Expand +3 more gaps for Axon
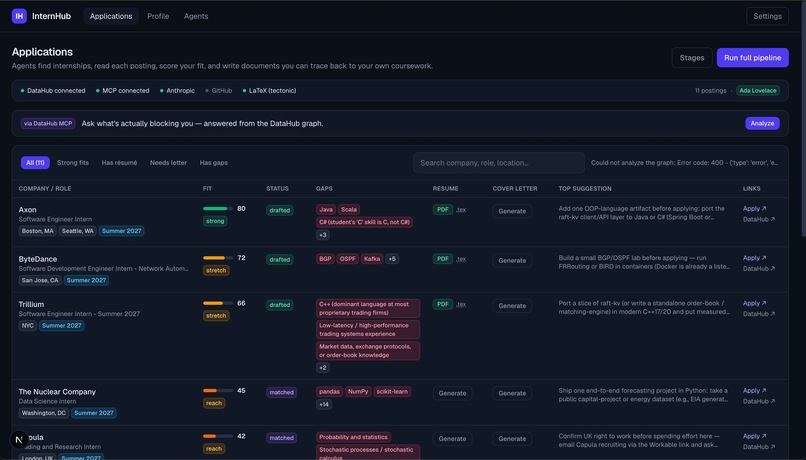The height and width of the screenshot is (460, 806). point(322,235)
